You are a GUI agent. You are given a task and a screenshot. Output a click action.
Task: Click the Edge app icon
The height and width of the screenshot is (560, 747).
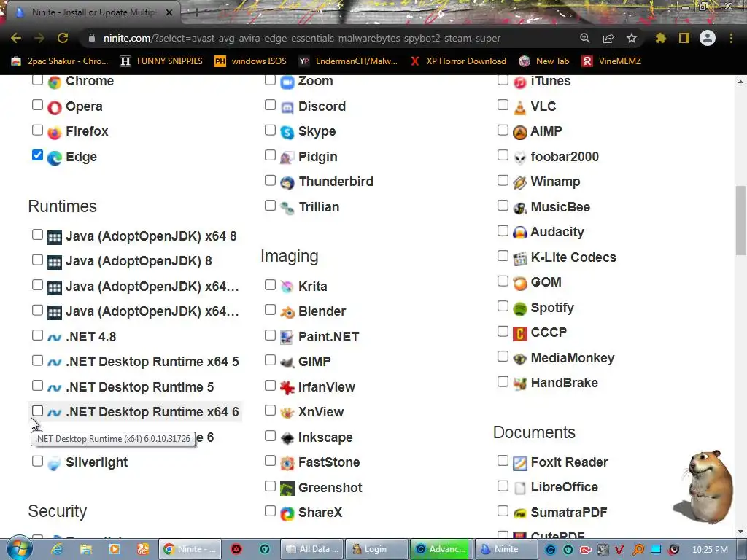point(54,157)
